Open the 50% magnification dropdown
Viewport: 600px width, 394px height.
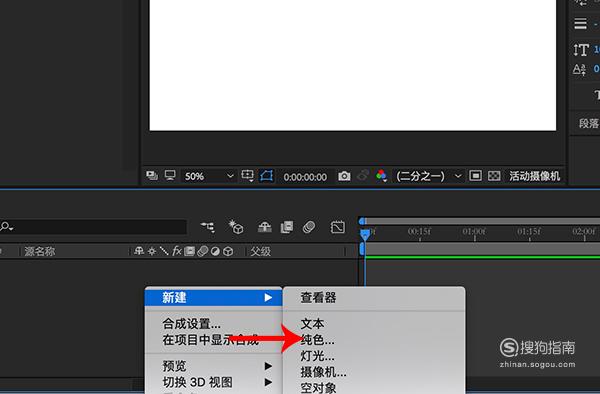[209, 176]
